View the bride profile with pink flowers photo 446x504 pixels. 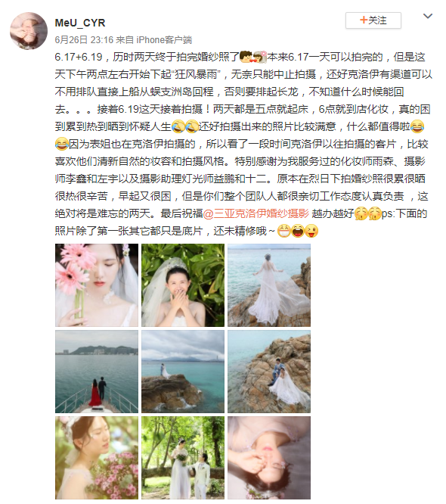tap(97, 458)
